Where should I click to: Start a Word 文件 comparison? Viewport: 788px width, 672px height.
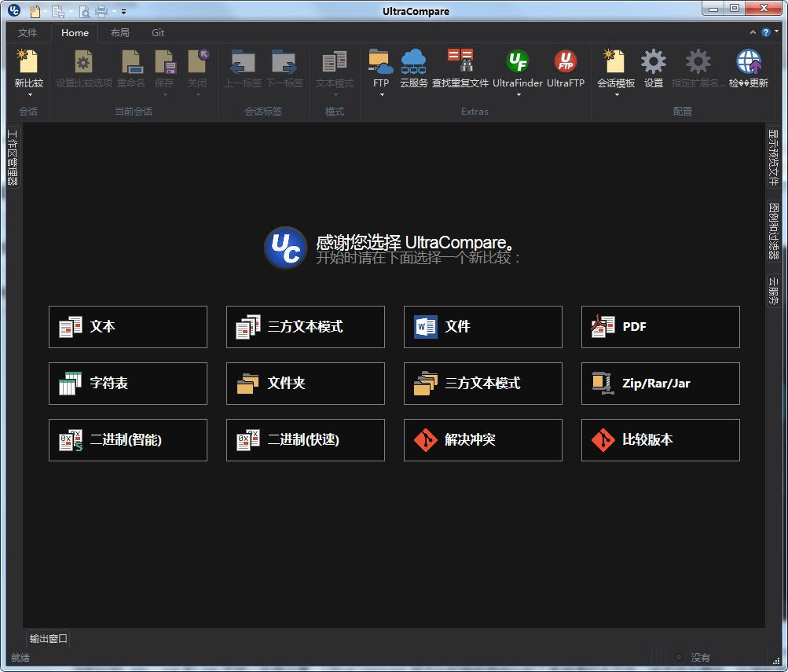point(482,327)
